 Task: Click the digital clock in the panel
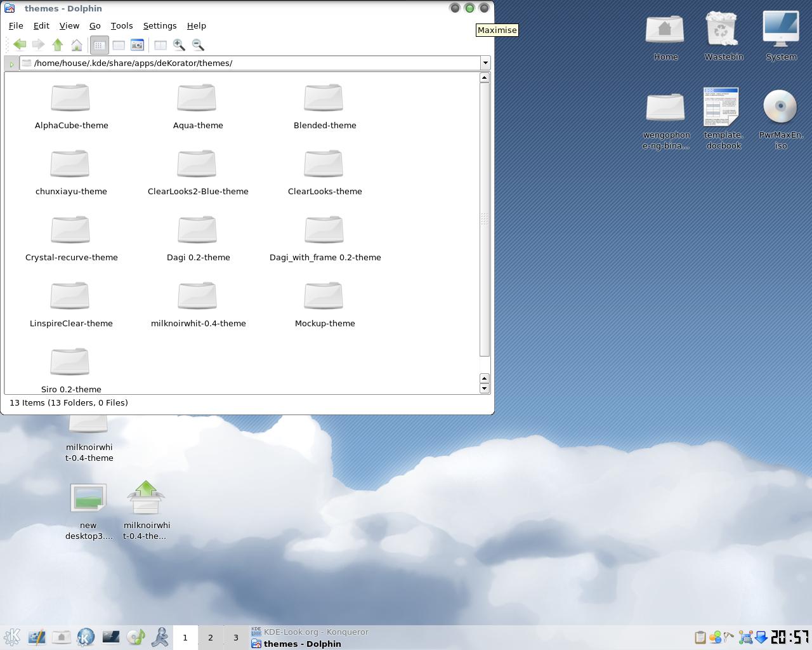click(x=790, y=637)
